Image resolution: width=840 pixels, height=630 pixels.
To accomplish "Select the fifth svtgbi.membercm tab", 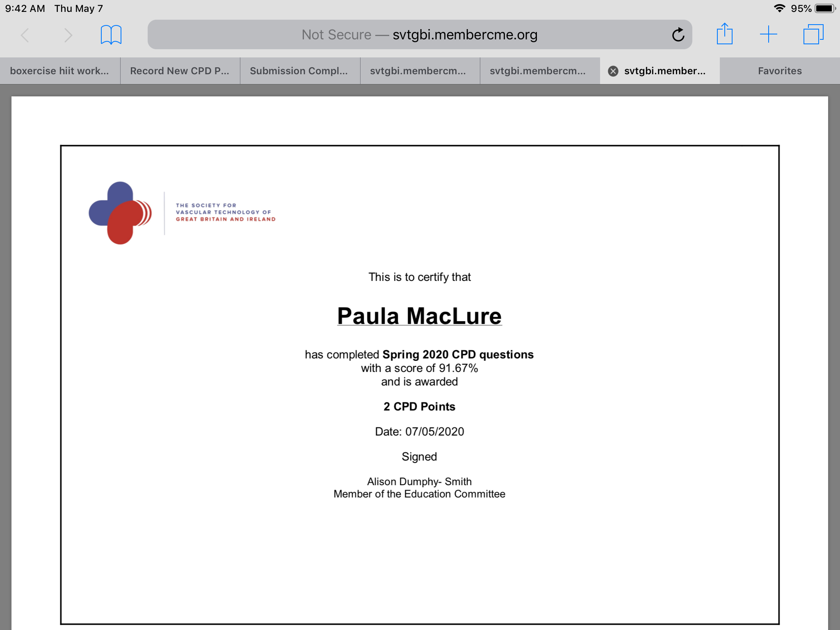I will (x=538, y=71).
